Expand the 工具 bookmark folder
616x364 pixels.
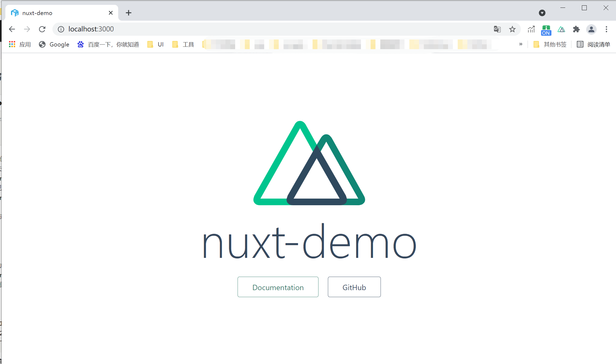183,44
